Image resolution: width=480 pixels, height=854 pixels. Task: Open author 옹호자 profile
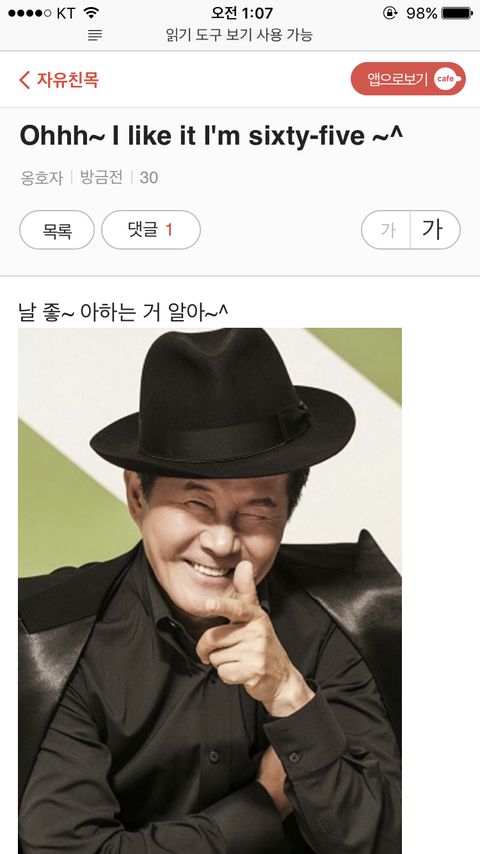click(42, 178)
